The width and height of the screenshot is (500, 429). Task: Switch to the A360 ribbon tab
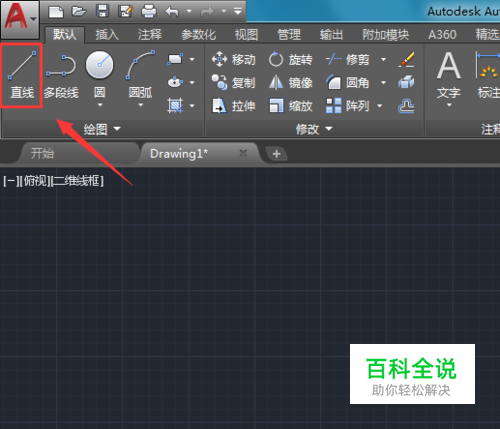[442, 34]
